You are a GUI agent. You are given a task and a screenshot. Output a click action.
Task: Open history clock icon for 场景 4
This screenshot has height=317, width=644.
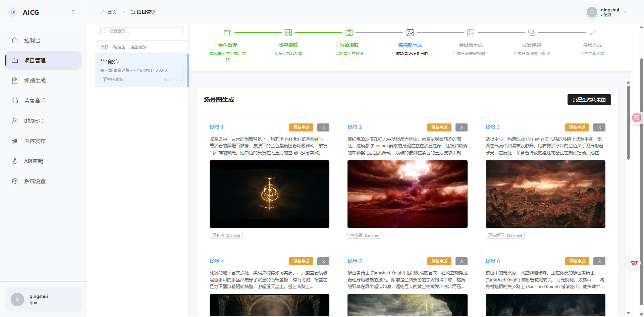click(x=323, y=261)
